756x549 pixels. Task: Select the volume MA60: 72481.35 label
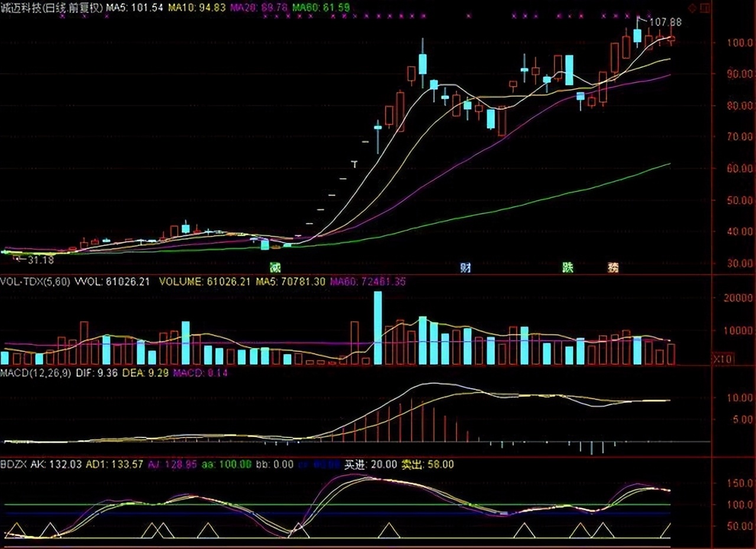click(367, 282)
